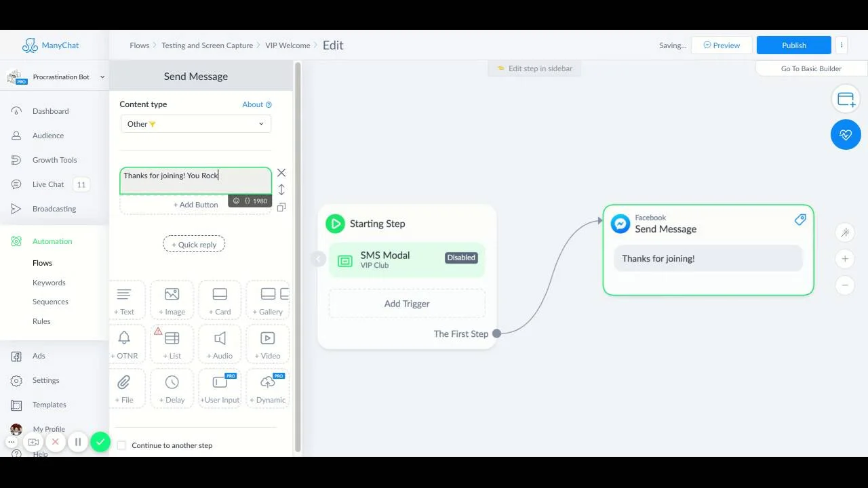Click the message text input field
This screenshot has width=868, height=488.
[x=196, y=181]
